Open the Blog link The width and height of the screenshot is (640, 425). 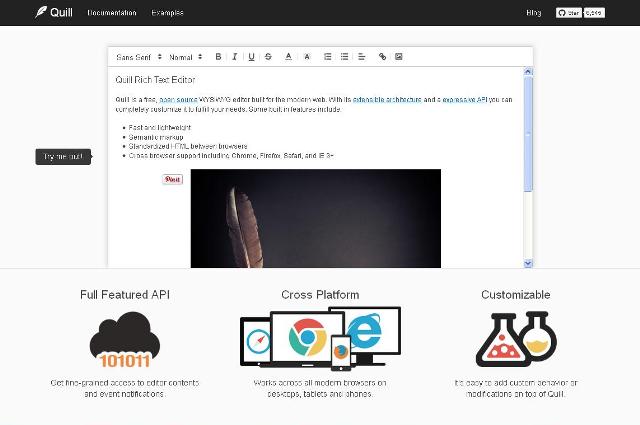pos(533,13)
